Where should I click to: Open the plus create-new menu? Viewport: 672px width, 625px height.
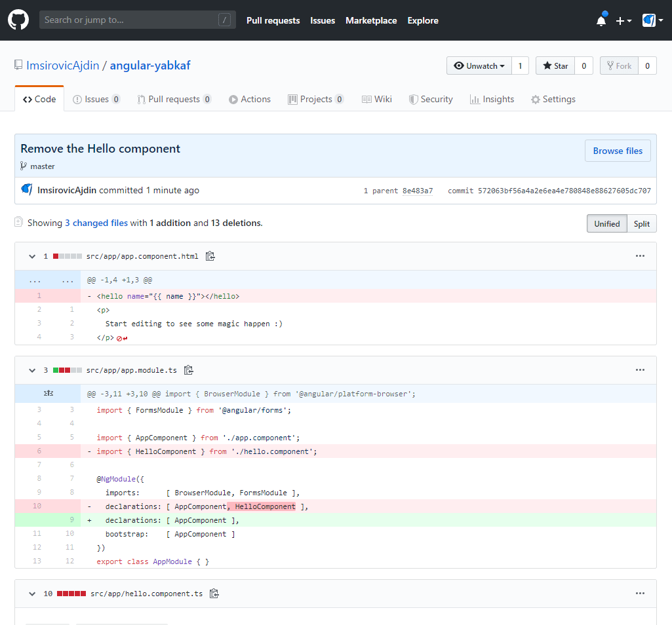pyautogui.click(x=623, y=20)
